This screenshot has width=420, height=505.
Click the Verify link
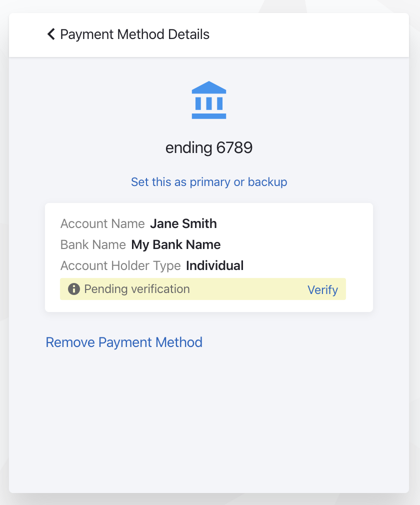click(322, 290)
